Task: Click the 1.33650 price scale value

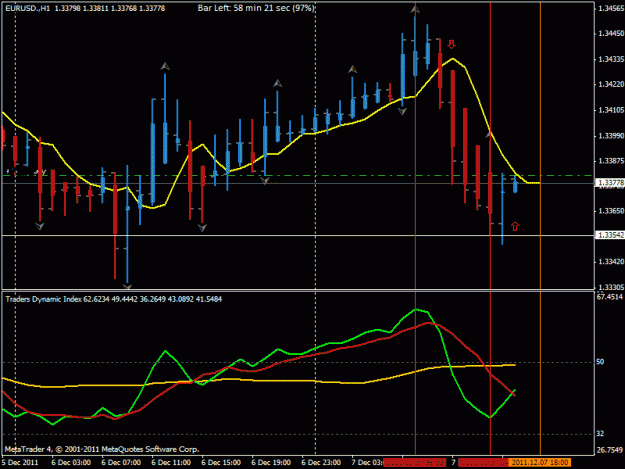Action: click(x=611, y=211)
